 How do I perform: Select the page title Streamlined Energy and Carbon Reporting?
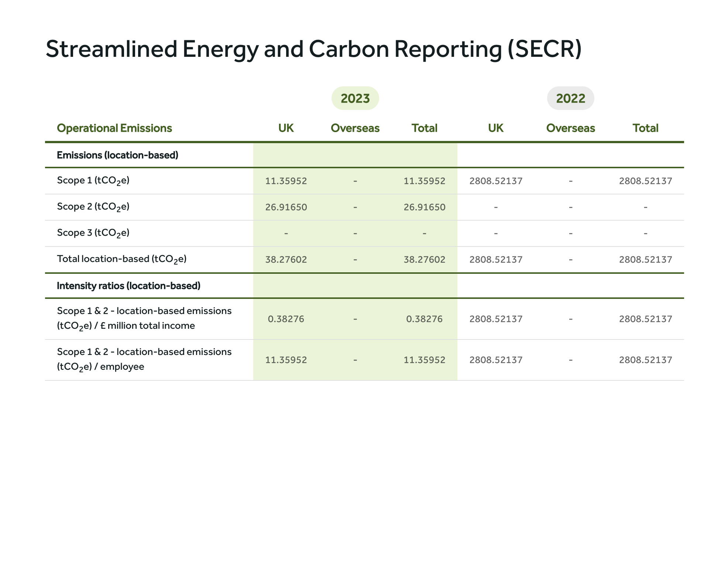313,49
